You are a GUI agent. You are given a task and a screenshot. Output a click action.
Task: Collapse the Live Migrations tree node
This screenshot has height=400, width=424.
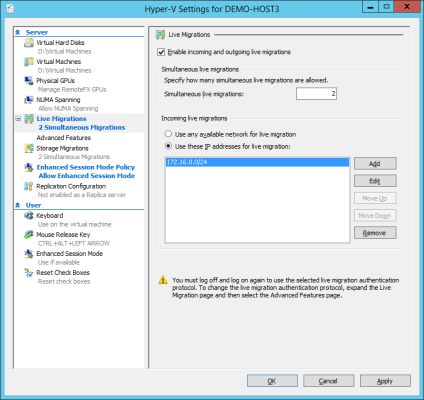pos(18,119)
